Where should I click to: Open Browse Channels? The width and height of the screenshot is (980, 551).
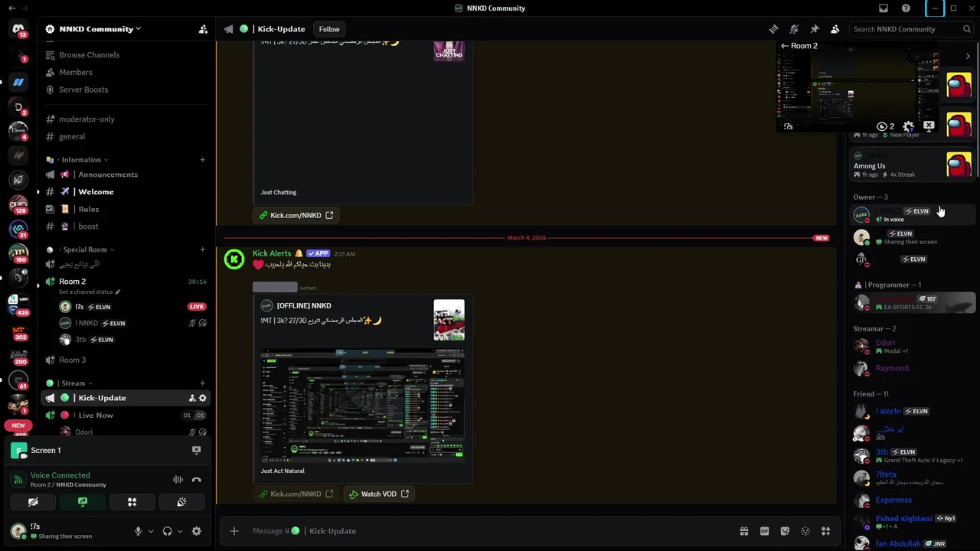[x=126, y=55]
